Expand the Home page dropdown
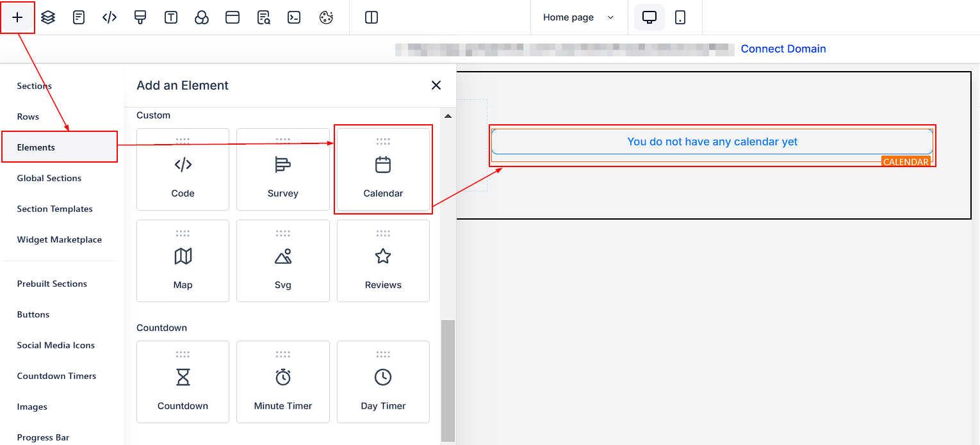The width and height of the screenshot is (980, 445). point(578,17)
